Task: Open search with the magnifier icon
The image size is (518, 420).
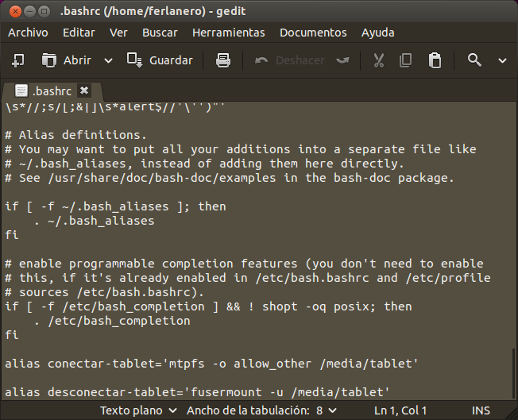Action: (475, 60)
